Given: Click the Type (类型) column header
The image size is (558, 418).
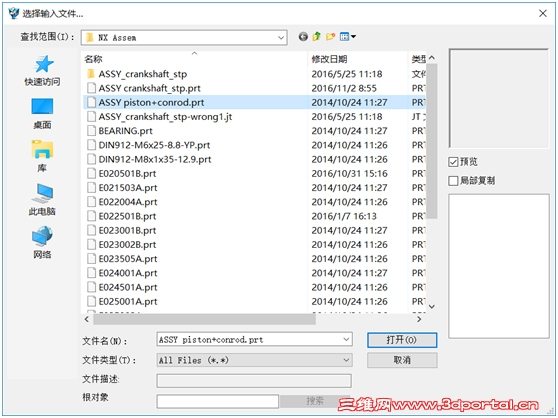Looking at the screenshot, I should pyautogui.click(x=418, y=59).
